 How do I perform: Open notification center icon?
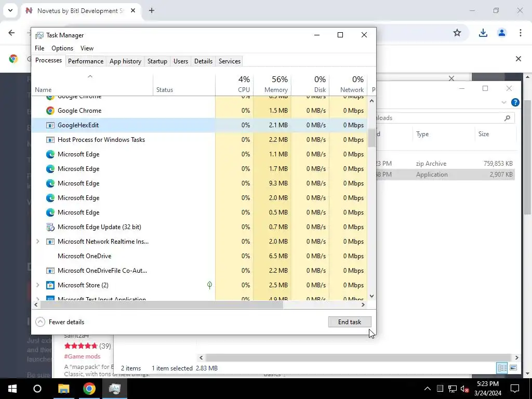515,389
